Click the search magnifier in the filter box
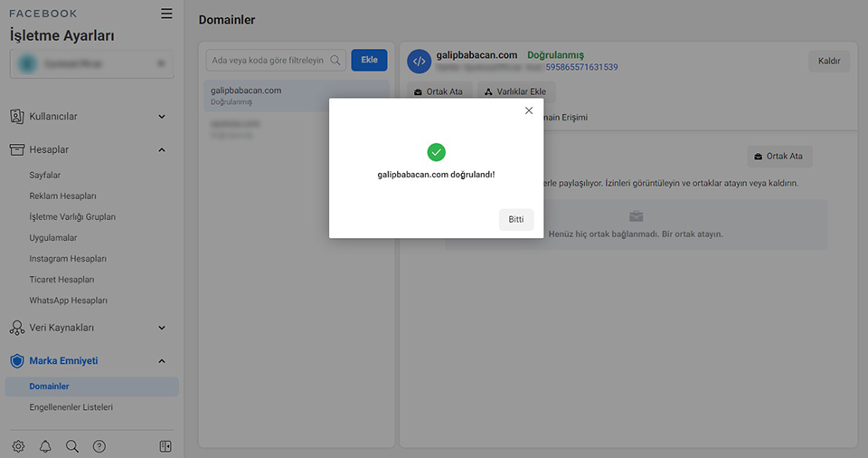This screenshot has width=868, height=458. [x=335, y=60]
